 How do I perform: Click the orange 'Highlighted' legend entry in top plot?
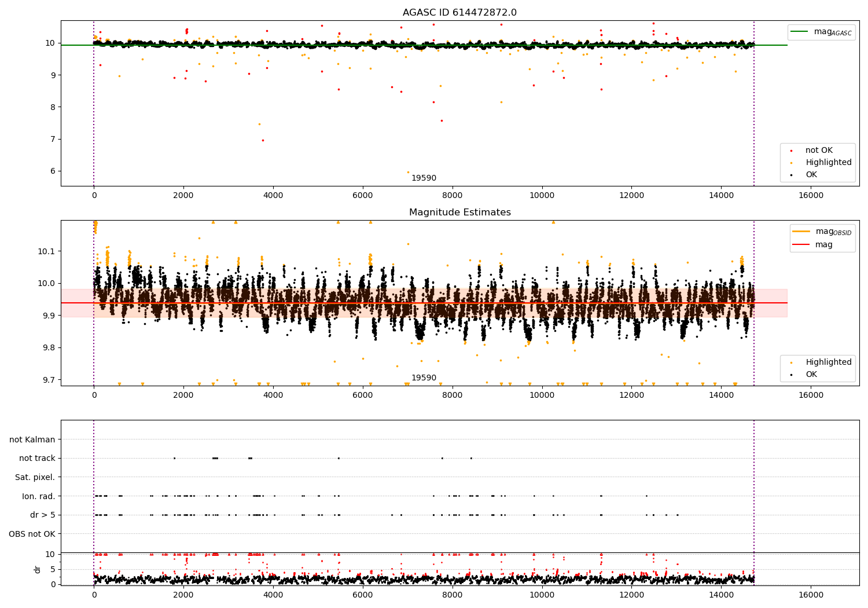[817, 163]
